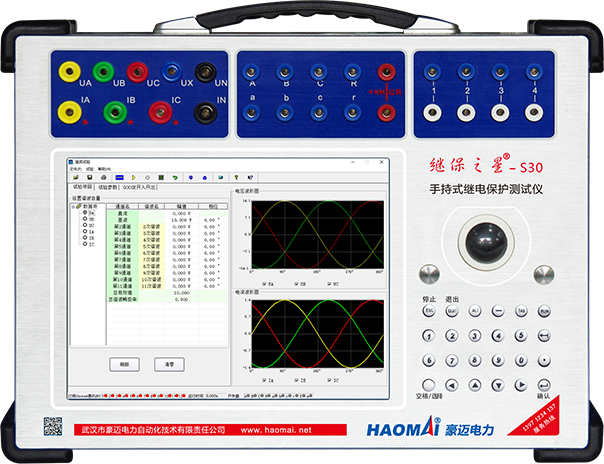Open the 帮助(H) menu
Screen dimensions: 604x464
tap(104, 169)
